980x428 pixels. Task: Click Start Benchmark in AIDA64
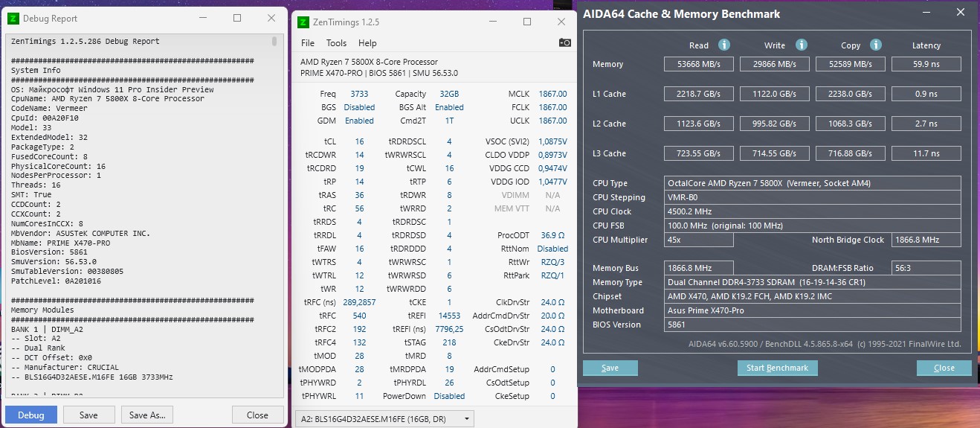coord(777,368)
